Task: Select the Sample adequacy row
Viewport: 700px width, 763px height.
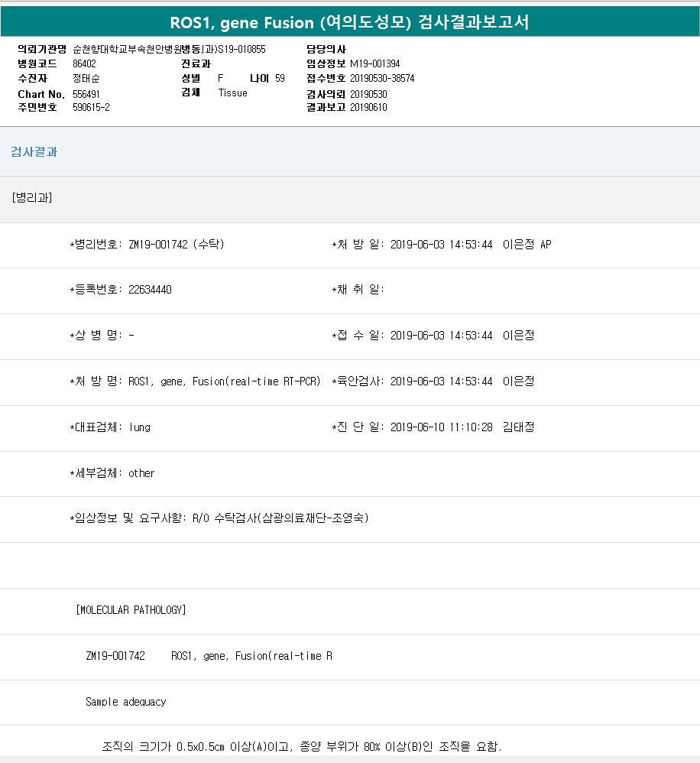Action: pyautogui.click(x=125, y=701)
